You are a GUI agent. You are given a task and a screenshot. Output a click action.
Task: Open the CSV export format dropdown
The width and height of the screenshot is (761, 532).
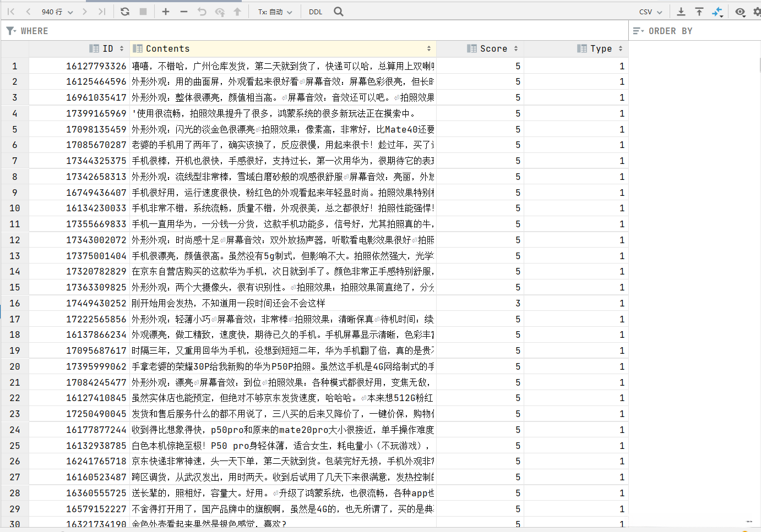(651, 12)
